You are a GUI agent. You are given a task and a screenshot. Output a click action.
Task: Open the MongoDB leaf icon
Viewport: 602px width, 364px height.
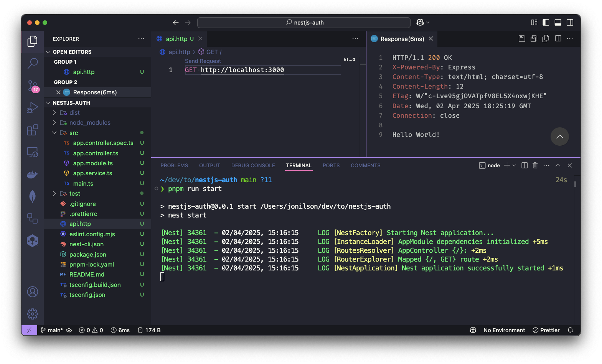pyautogui.click(x=33, y=196)
